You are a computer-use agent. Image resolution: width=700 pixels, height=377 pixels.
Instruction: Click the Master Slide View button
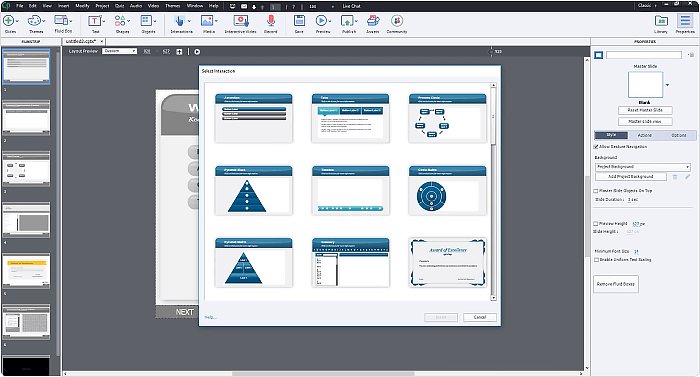pyautogui.click(x=645, y=121)
